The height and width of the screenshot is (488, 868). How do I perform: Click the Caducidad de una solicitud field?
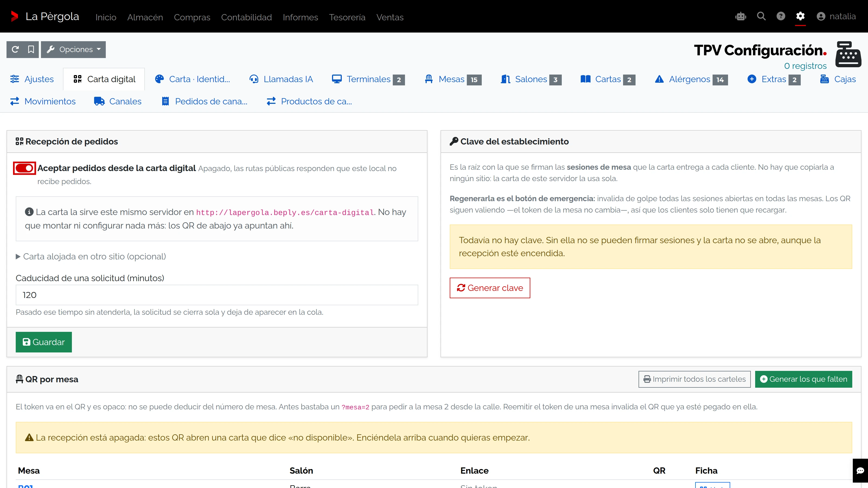[217, 295]
